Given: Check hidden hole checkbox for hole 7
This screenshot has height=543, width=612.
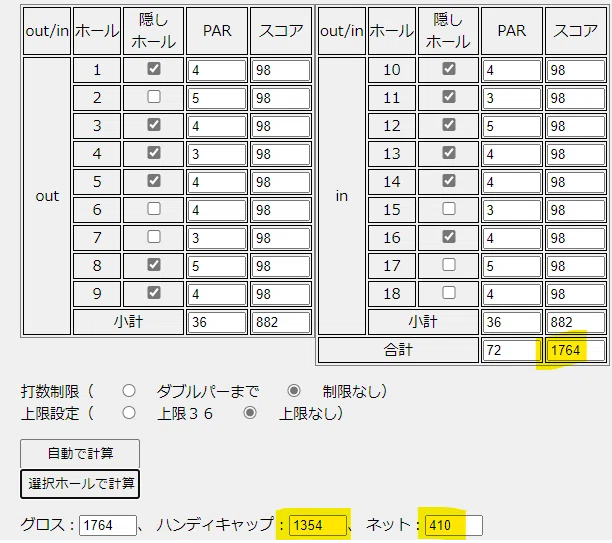Looking at the screenshot, I should tap(154, 237).
